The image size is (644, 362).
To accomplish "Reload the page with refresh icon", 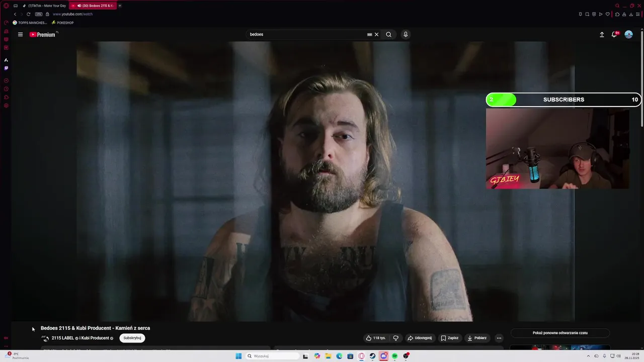I will click(x=28, y=14).
